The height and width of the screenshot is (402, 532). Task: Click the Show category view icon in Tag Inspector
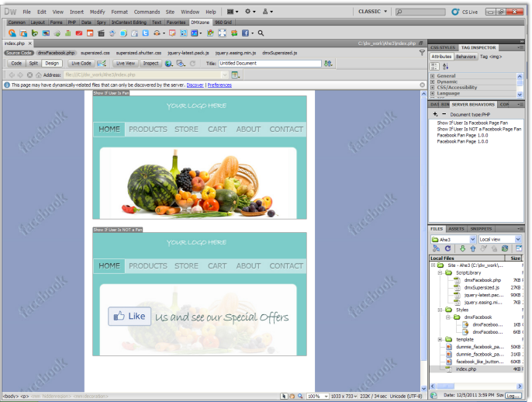(x=434, y=66)
